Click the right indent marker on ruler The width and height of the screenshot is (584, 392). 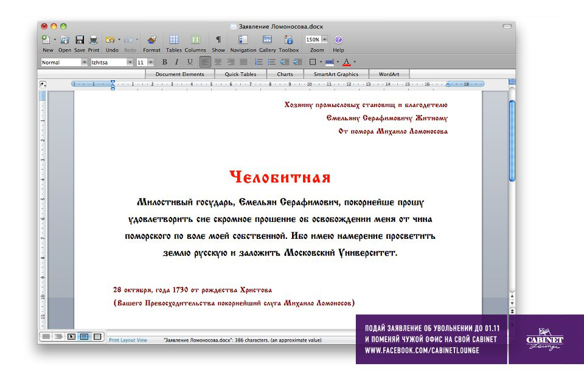pos(448,85)
